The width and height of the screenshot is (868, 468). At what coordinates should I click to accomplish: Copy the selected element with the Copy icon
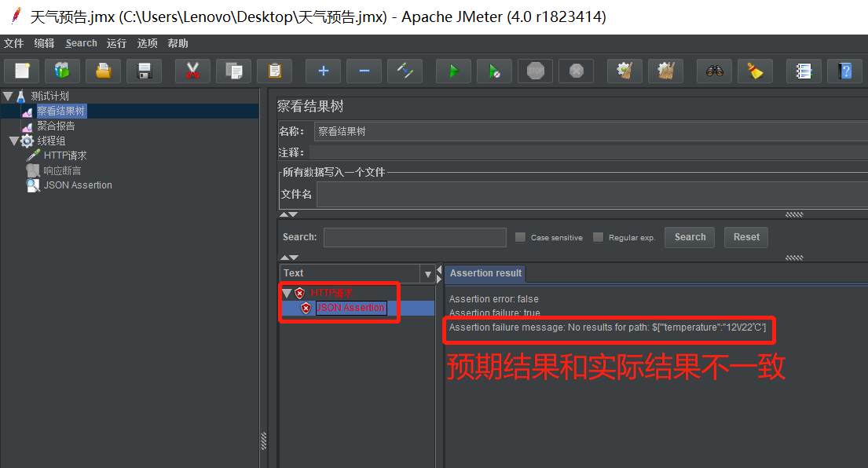pos(233,71)
